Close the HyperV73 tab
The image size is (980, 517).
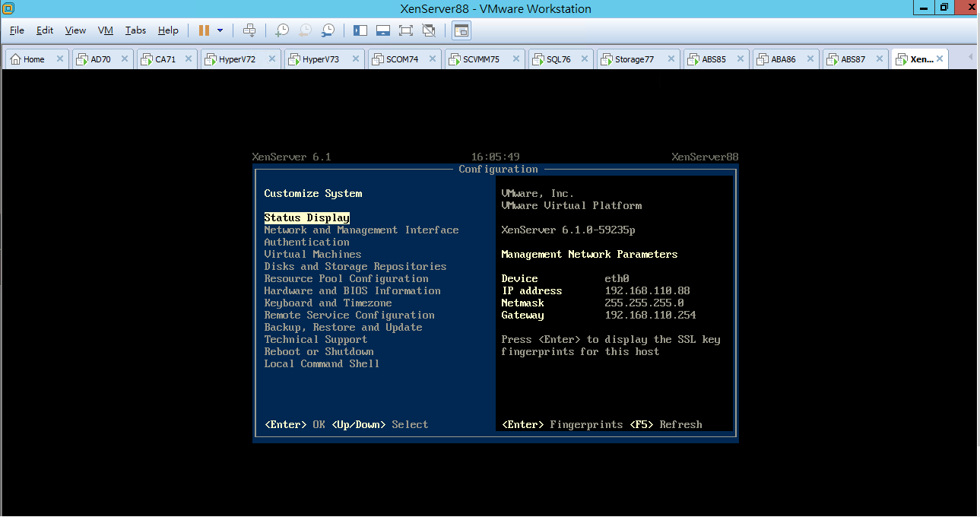tap(356, 59)
